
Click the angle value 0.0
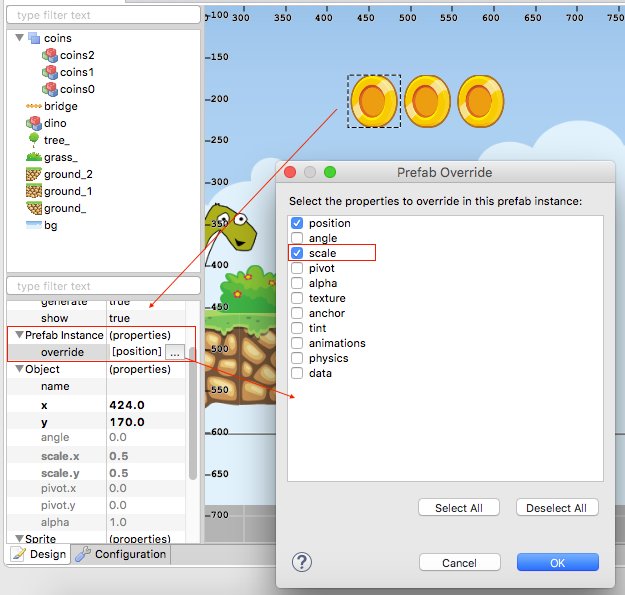[x=118, y=437]
